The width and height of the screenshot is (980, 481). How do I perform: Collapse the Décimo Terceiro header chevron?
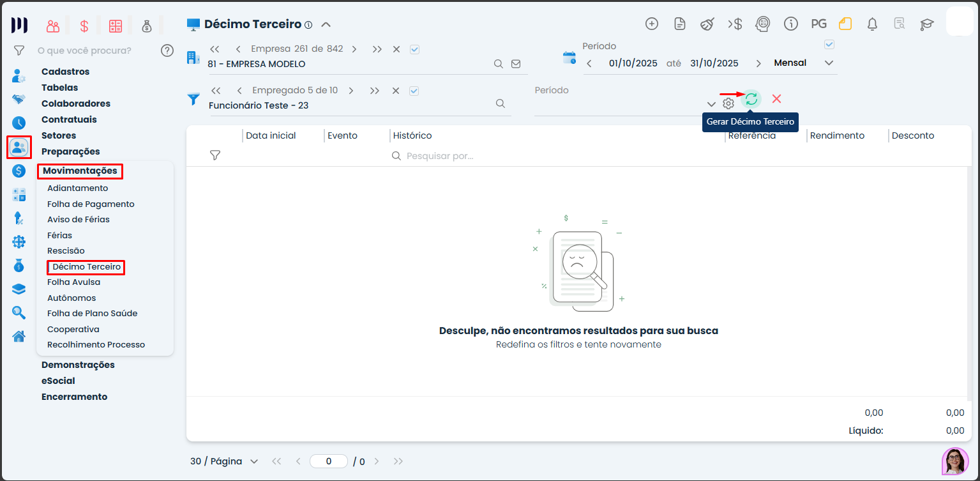tap(326, 25)
